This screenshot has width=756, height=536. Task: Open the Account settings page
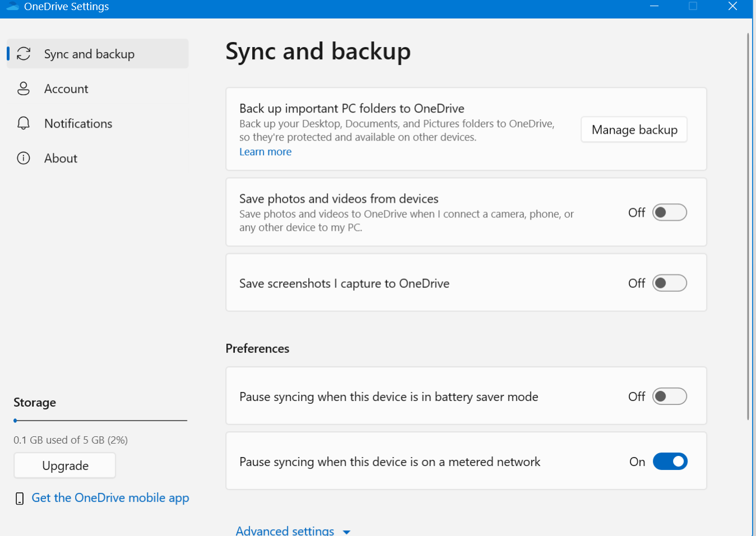point(66,88)
